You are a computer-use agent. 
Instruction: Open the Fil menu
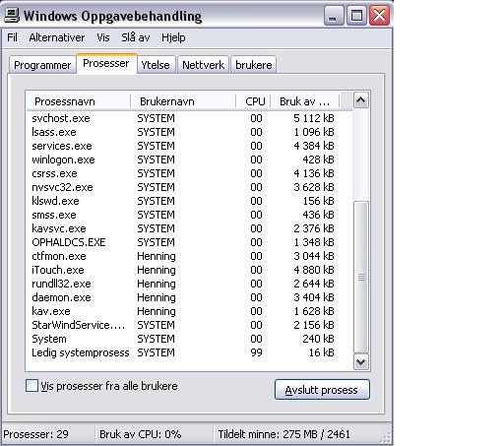click(12, 37)
